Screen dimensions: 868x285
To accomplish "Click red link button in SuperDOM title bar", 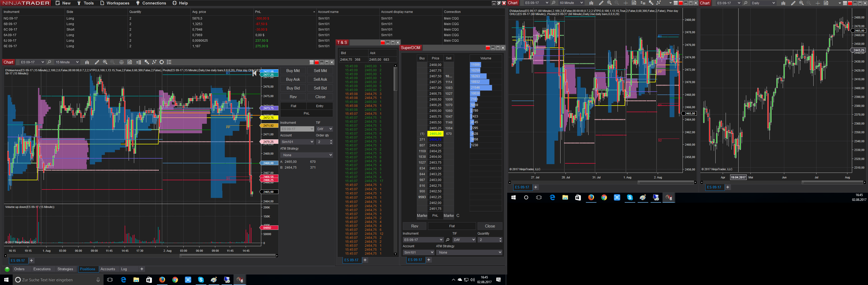I will [488, 48].
